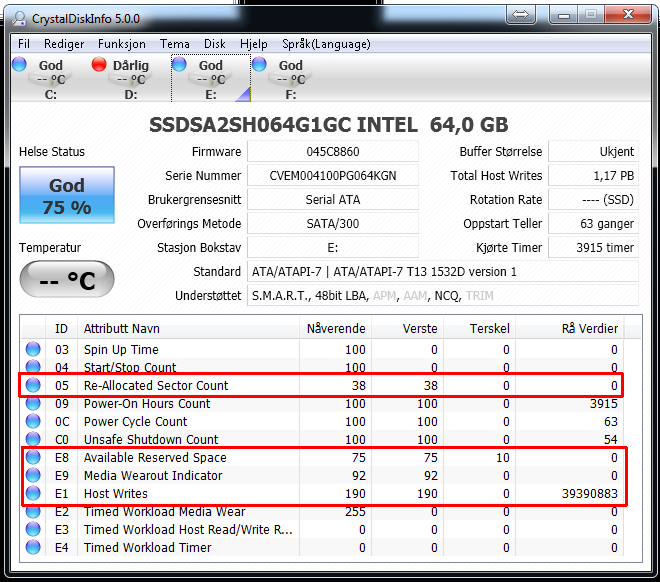Click the SATA/300 transfer mode field
This screenshot has width=660, height=582.
click(333, 223)
